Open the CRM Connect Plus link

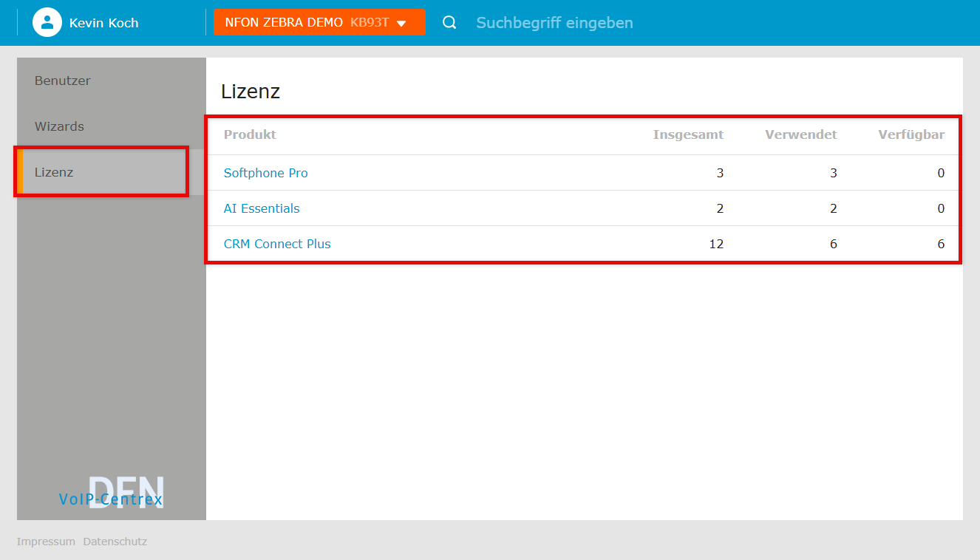tap(277, 244)
